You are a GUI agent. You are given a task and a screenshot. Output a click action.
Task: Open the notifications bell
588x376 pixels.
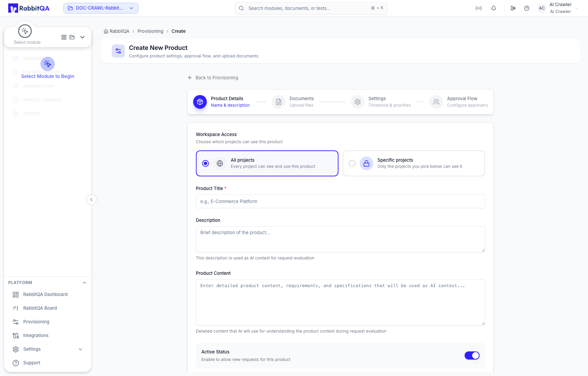pyautogui.click(x=494, y=8)
